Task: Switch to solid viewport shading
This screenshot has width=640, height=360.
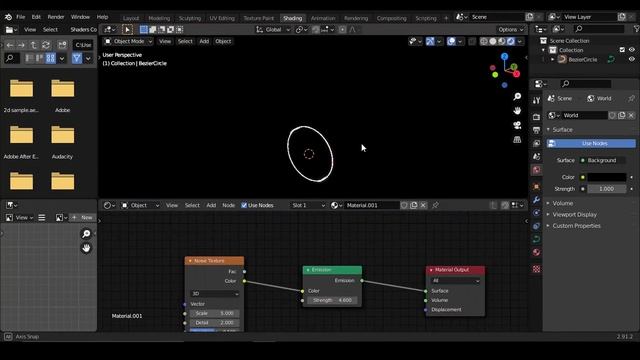Action: coord(493,41)
